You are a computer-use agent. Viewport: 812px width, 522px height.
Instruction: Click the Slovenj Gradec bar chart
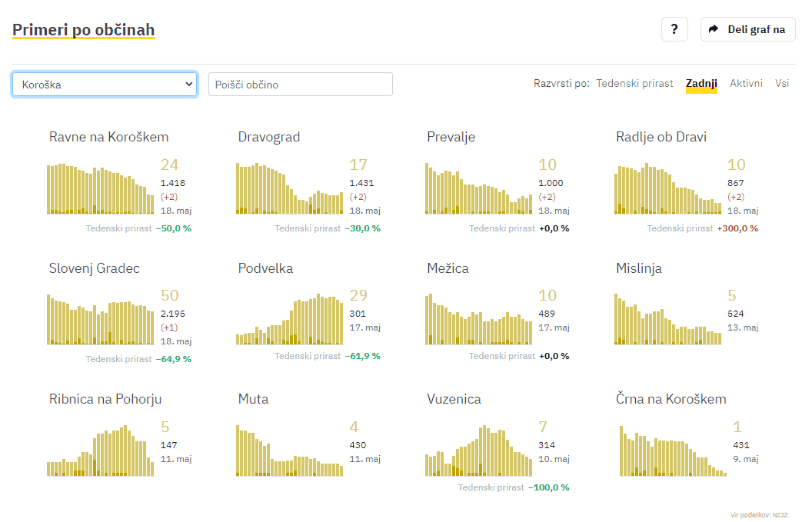pyautogui.click(x=100, y=319)
